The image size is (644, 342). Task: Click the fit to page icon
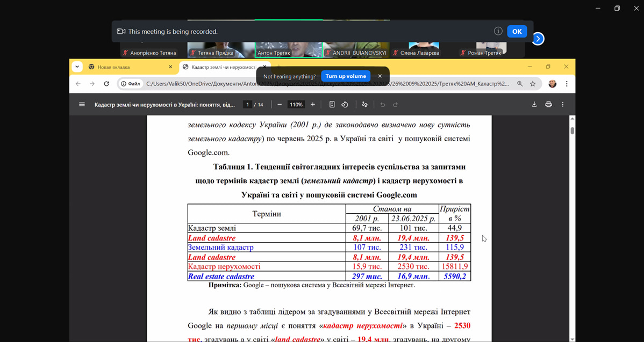[x=332, y=105]
